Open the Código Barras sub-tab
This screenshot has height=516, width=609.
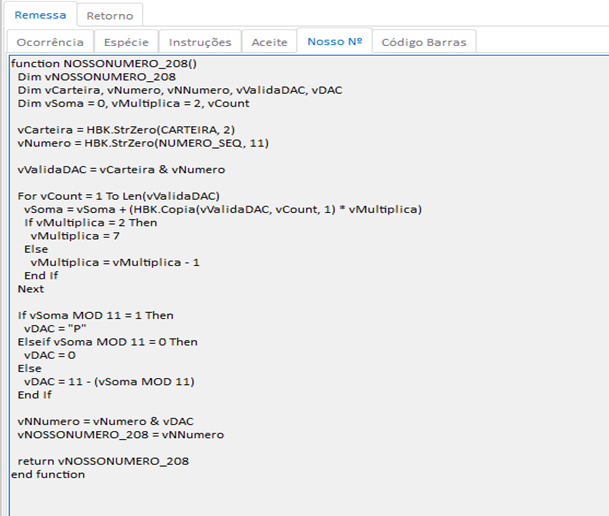click(424, 42)
